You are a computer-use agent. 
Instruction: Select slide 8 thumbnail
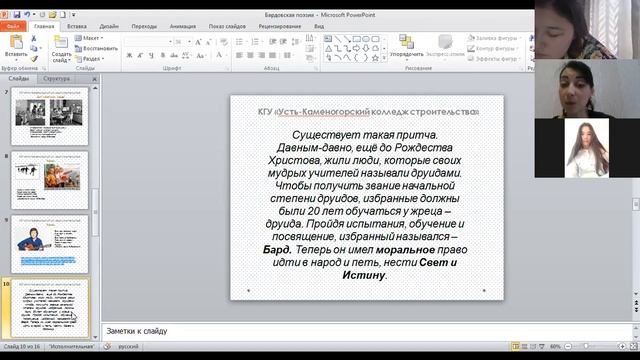click(49, 180)
